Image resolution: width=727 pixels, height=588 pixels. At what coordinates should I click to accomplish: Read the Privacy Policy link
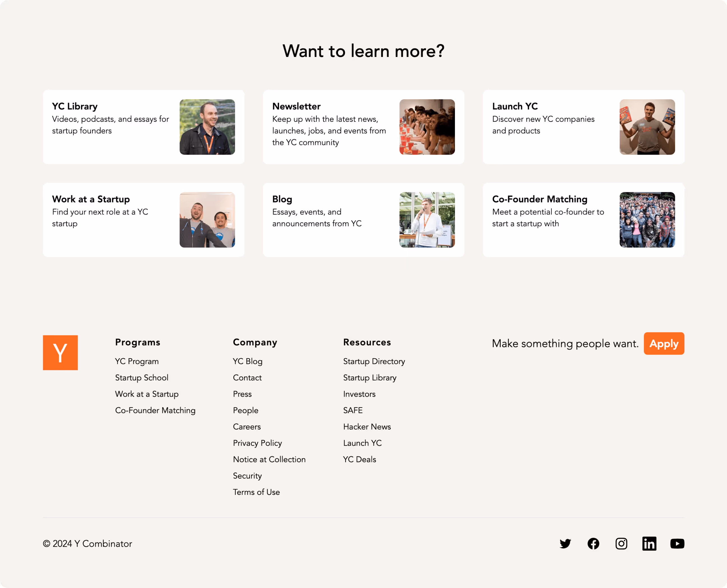coord(257,443)
